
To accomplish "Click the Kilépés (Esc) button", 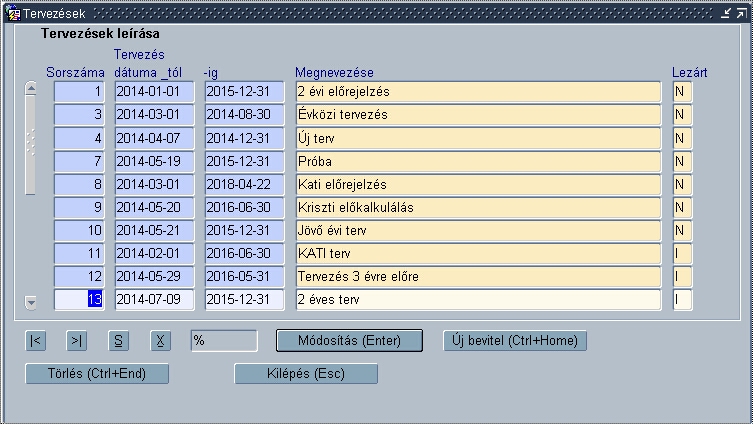I will (x=306, y=374).
